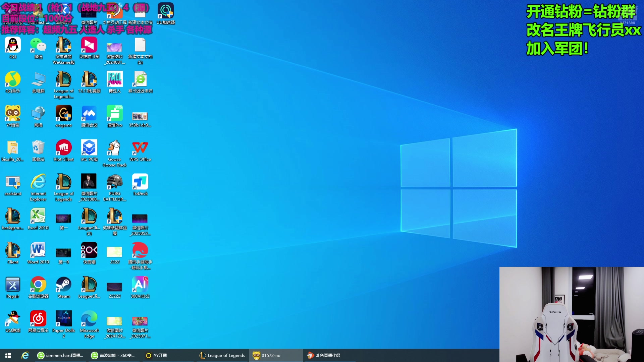Image resolution: width=644 pixels, height=362 pixels.
Task: Open the bisaifu_20... folder icon
Action: coord(13,150)
